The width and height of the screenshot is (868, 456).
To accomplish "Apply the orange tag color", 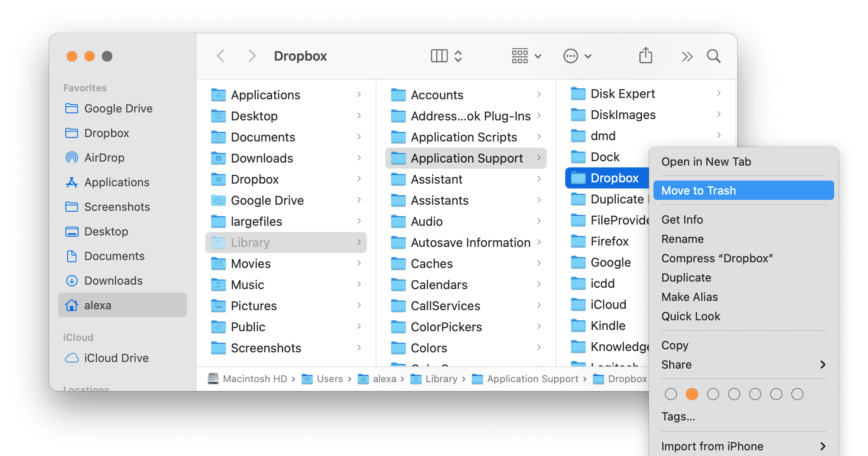I will [692, 394].
